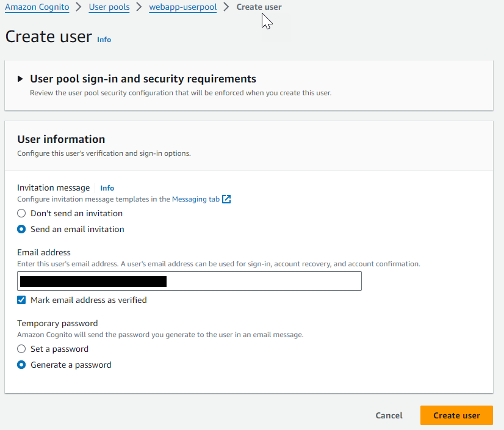Toggle "Mark email address as verified" checkbox
The image size is (504, 430).
pyautogui.click(x=21, y=301)
